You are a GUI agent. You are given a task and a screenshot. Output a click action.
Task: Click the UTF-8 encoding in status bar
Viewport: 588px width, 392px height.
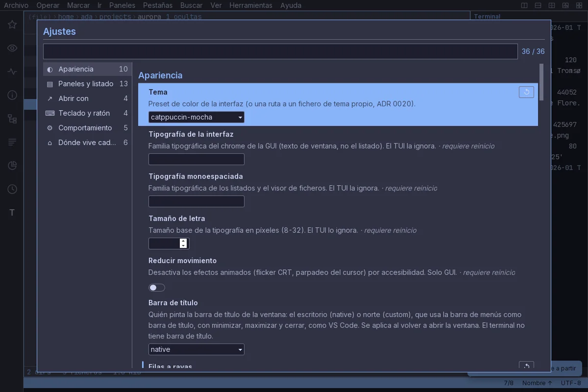pos(571,383)
